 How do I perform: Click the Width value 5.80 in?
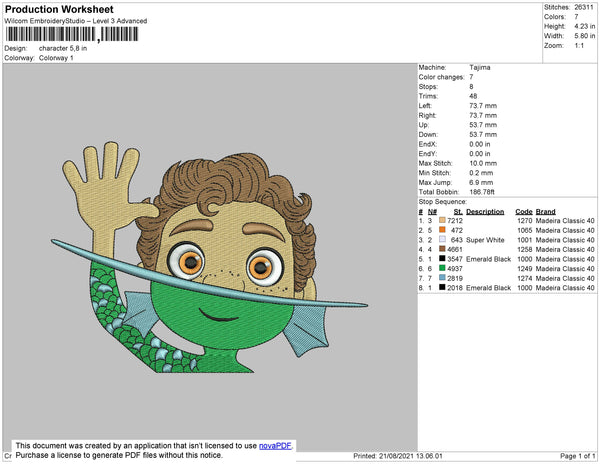[585, 36]
